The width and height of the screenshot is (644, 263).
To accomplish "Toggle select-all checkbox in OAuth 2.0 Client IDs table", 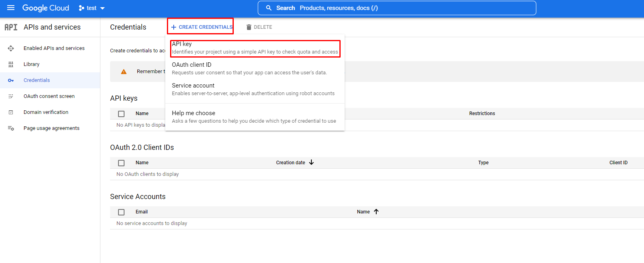I will [x=121, y=163].
